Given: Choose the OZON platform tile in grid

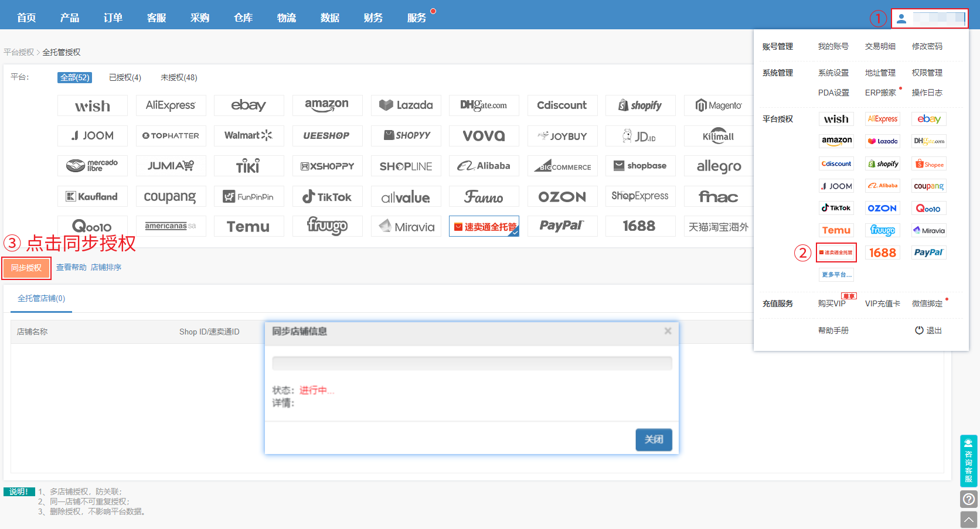Looking at the screenshot, I should 562,196.
